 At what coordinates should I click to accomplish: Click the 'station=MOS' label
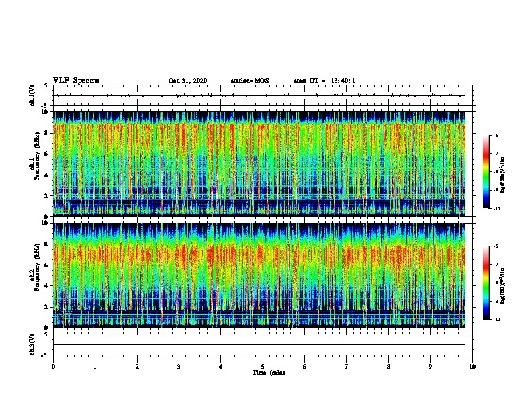click(x=250, y=81)
